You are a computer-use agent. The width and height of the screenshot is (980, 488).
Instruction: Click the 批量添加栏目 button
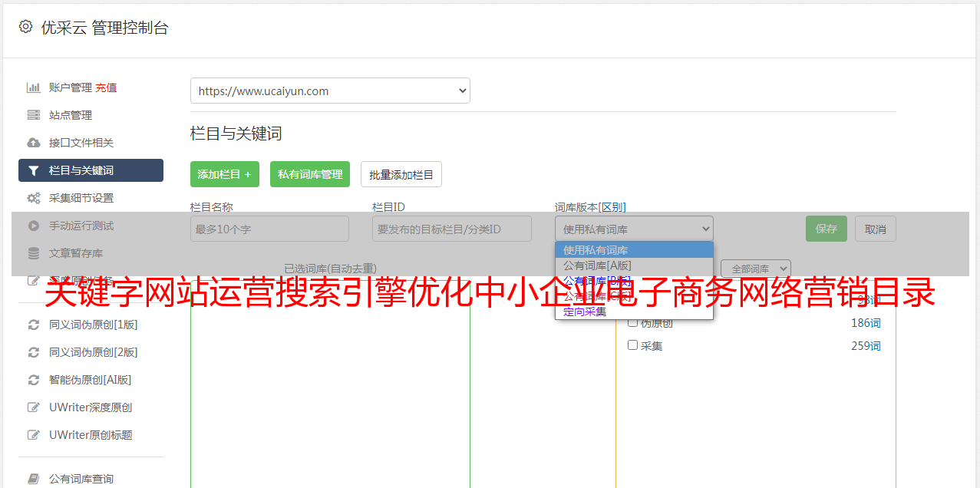click(x=401, y=174)
